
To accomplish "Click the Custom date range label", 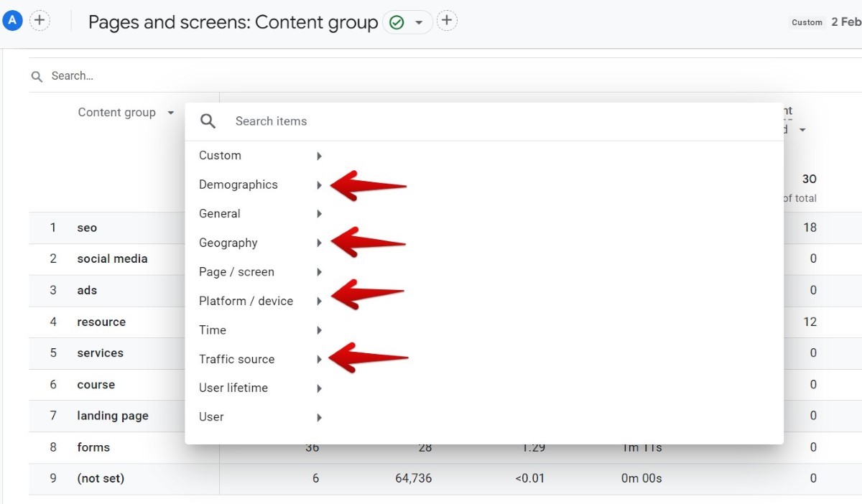I will pyautogui.click(x=807, y=22).
